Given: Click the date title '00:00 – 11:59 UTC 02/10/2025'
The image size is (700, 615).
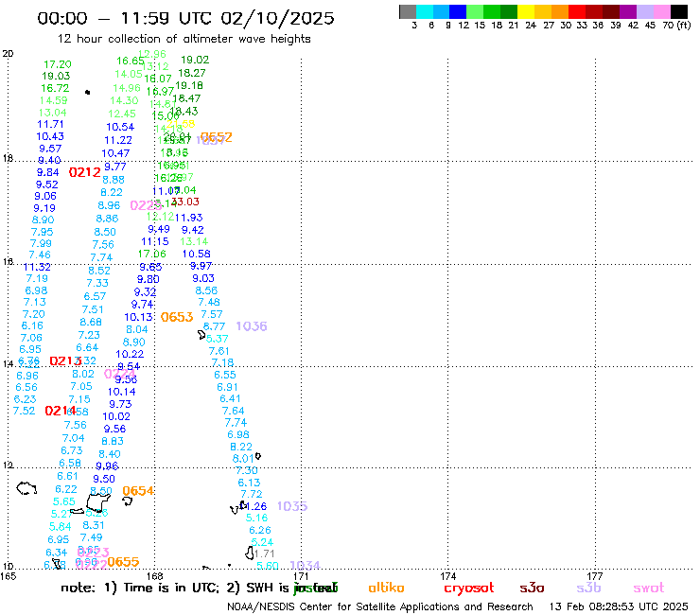Looking at the screenshot, I should [x=185, y=18].
